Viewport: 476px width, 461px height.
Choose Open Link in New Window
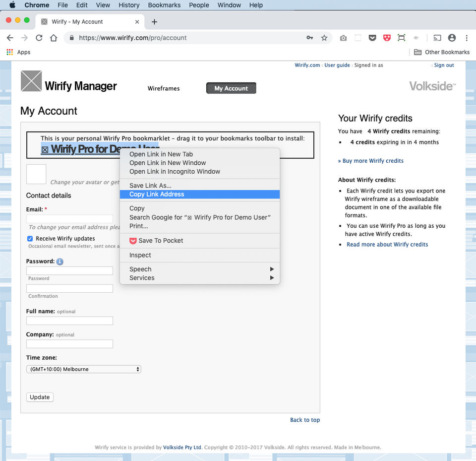click(200, 163)
